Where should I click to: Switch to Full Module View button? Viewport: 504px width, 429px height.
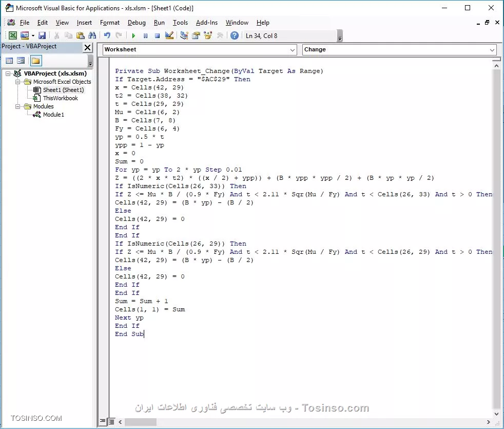tap(111, 421)
